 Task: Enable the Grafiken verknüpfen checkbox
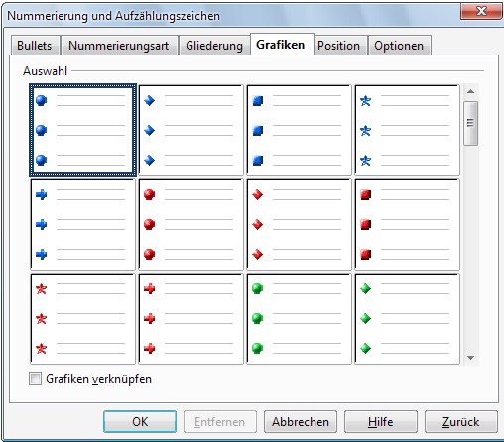click(35, 379)
